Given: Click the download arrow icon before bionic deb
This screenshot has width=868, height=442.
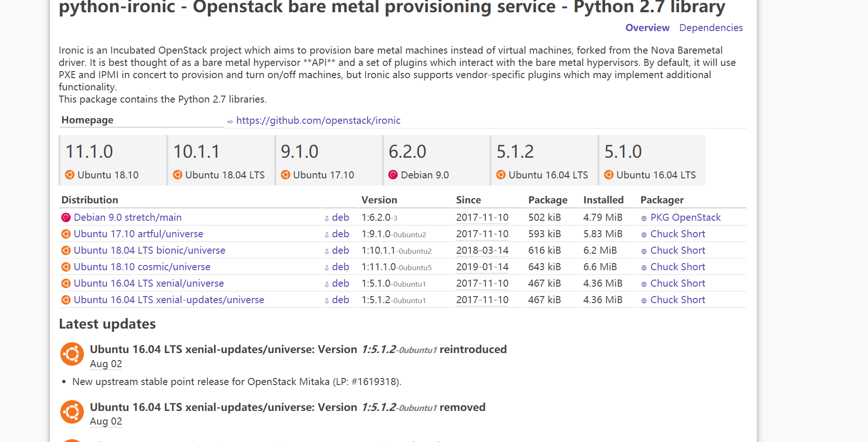Looking at the screenshot, I should (x=327, y=251).
